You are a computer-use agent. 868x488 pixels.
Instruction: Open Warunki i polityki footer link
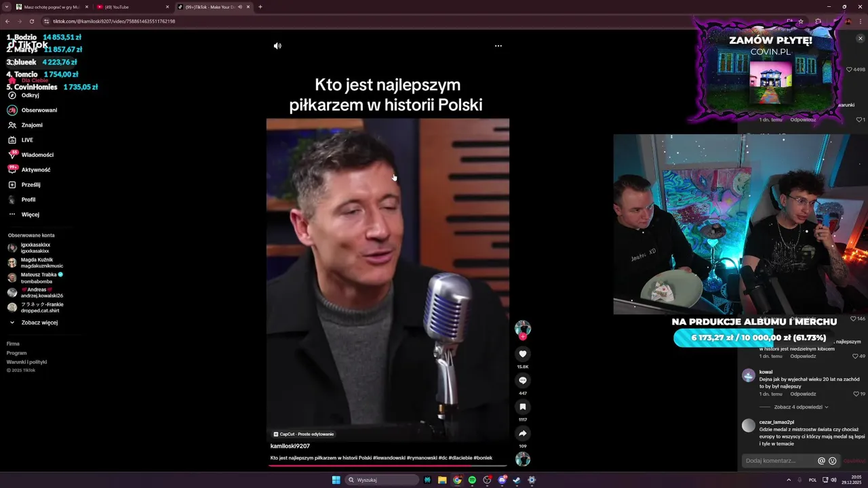pos(26,362)
